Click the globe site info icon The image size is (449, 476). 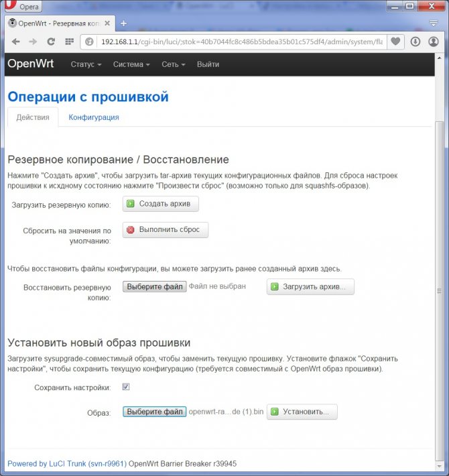coord(89,42)
